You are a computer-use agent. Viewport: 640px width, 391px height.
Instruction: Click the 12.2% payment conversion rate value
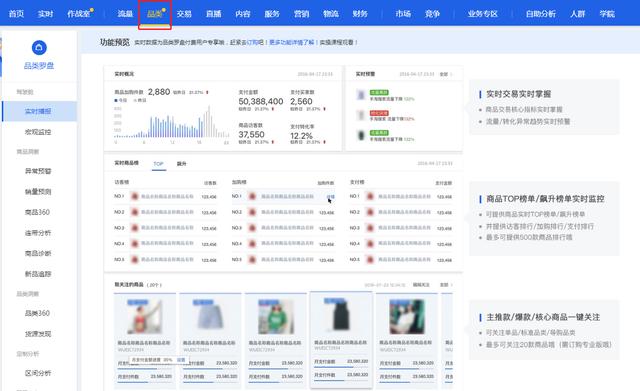(301, 136)
